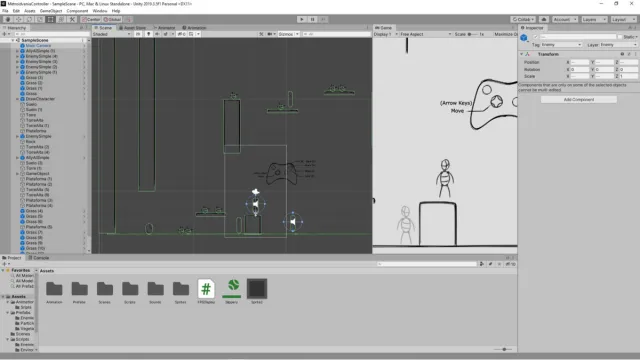This screenshot has width=640, height=360.
Task: Switch to the Asset Store tab
Action: coord(132,28)
